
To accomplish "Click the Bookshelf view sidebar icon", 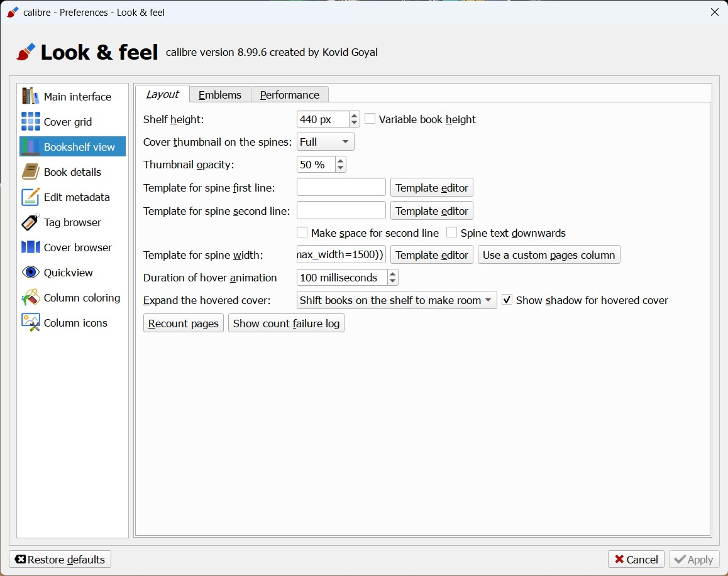I will (x=31, y=146).
